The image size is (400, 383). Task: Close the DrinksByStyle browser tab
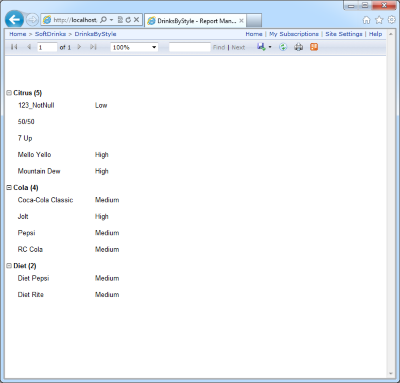(241, 21)
